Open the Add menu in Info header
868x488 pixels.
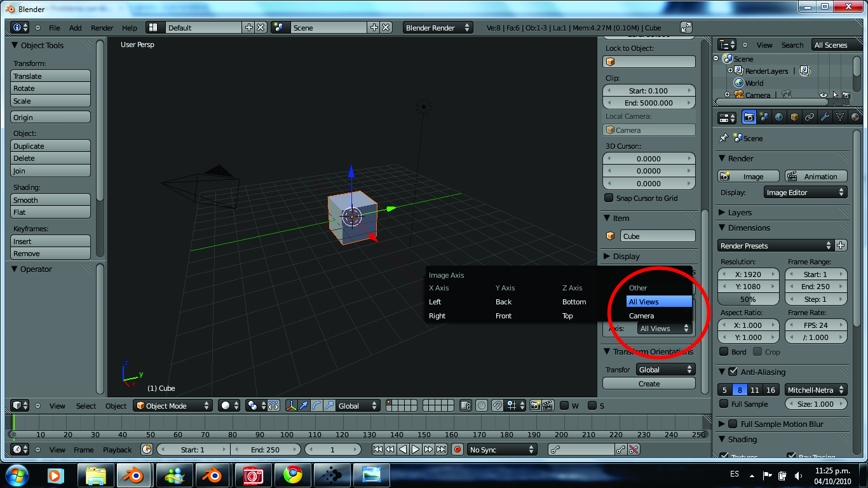point(75,27)
